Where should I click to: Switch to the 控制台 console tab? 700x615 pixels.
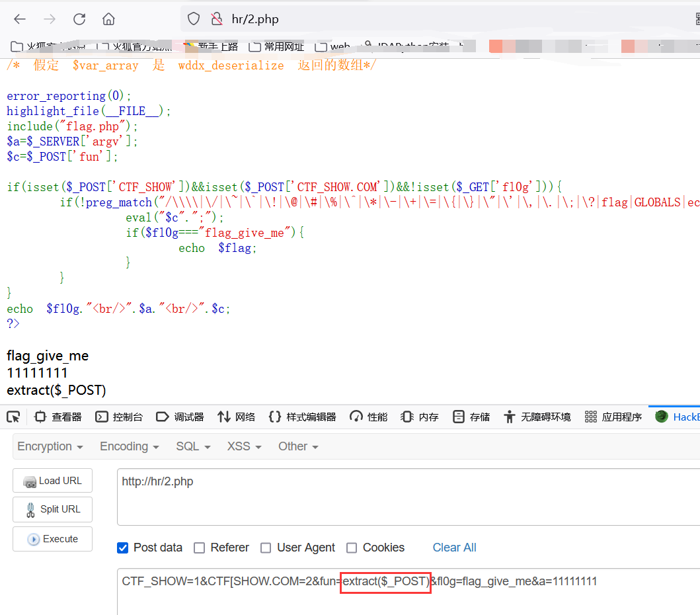pos(119,417)
